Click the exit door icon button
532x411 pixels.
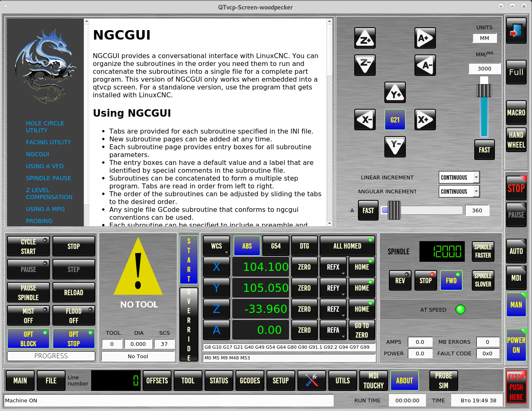516,31
